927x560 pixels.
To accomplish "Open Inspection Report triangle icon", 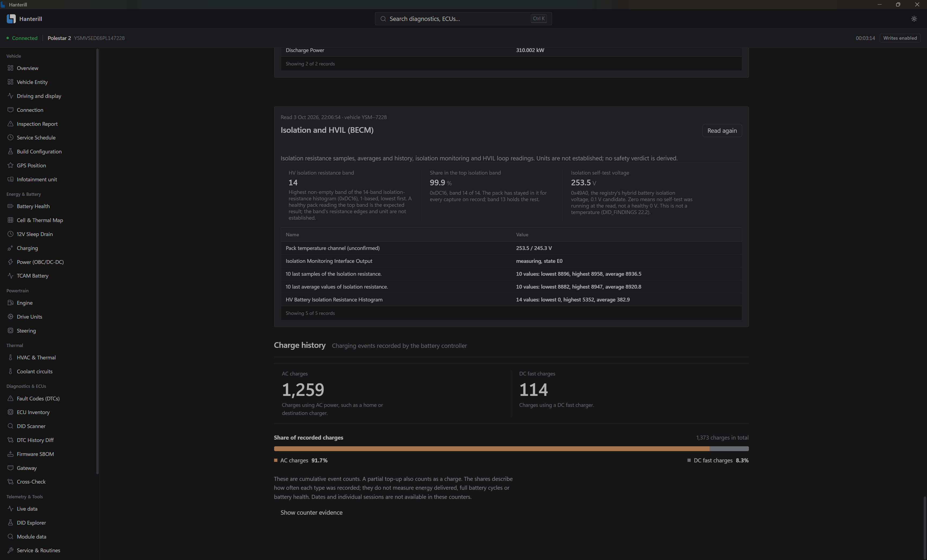I will [10, 124].
